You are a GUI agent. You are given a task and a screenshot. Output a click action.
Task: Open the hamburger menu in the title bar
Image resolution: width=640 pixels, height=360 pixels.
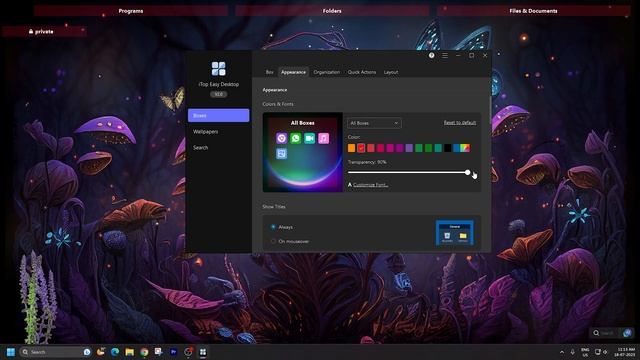(445, 56)
